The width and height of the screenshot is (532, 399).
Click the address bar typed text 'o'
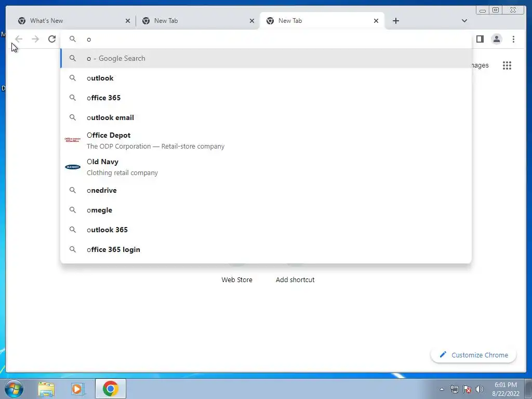pos(89,39)
